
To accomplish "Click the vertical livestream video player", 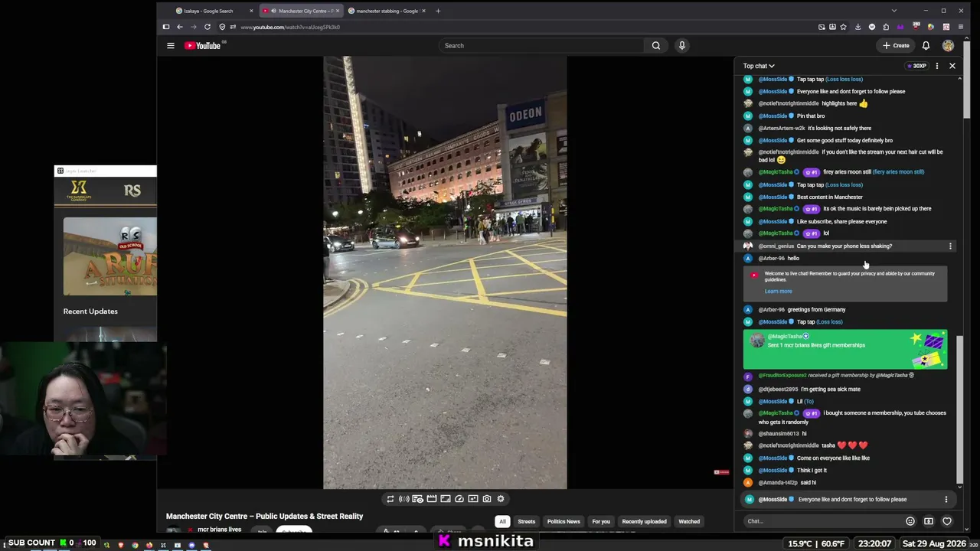I will (x=445, y=272).
